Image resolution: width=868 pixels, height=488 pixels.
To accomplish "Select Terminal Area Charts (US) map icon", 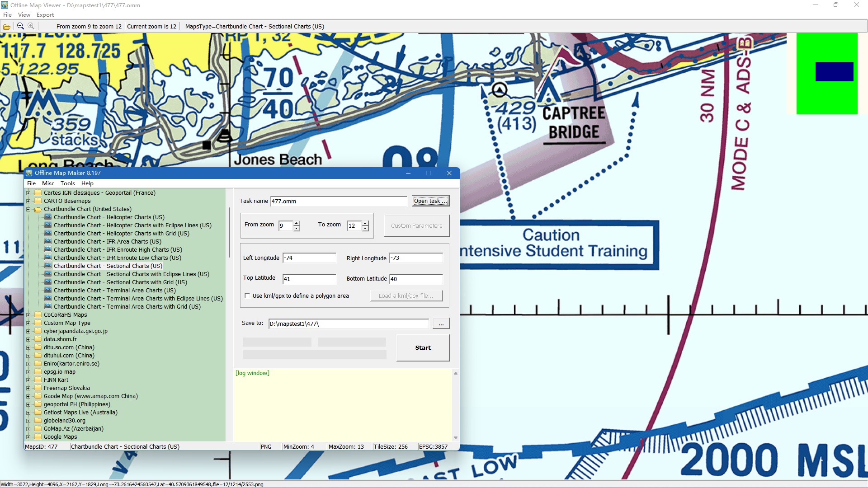I will click(48, 290).
